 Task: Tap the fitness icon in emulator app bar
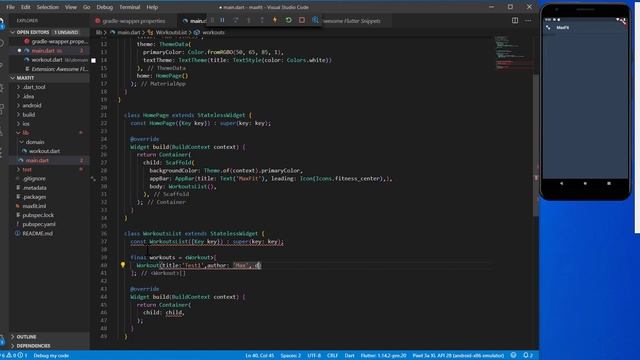pos(548,28)
